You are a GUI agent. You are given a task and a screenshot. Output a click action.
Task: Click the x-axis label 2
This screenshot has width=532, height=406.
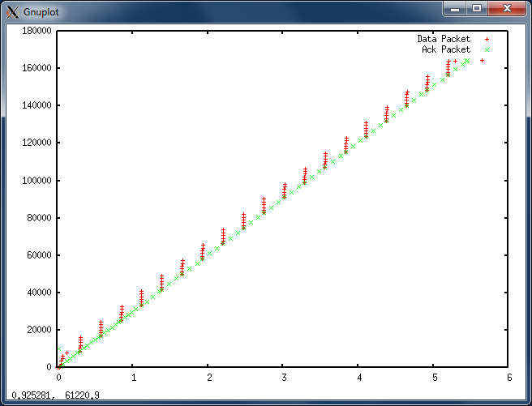209,377
